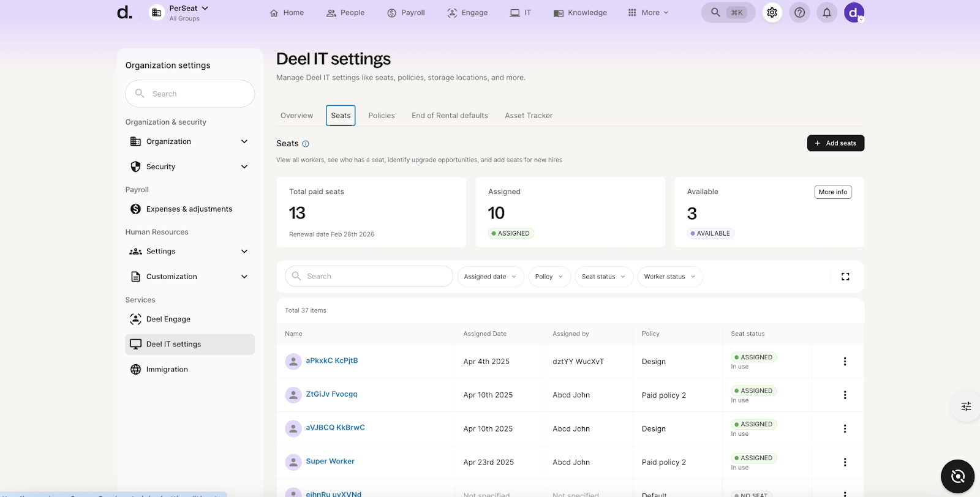980x497 pixels.
Task: Open actions menu for aVJBCQ KkBrwC row
Action: pos(845,429)
